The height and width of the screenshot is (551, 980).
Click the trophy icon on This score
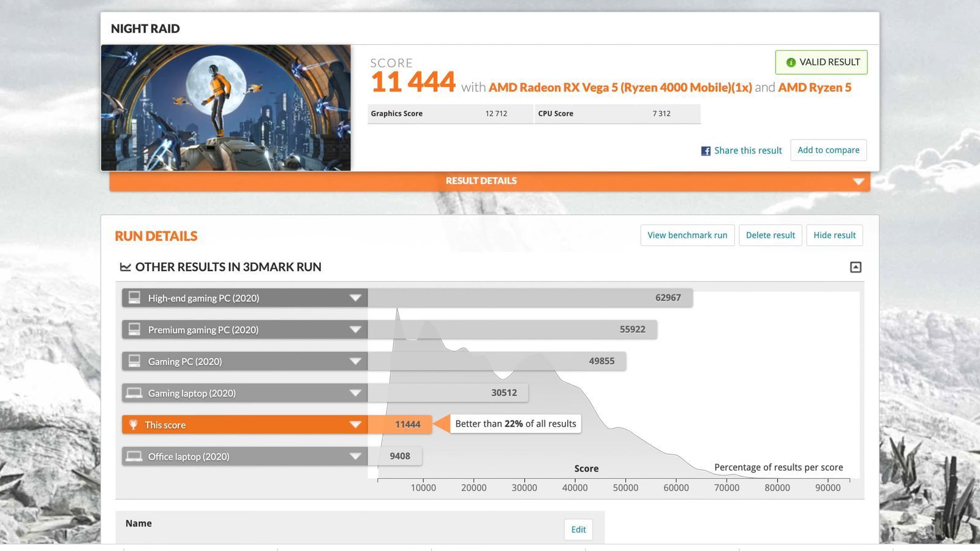[134, 424]
